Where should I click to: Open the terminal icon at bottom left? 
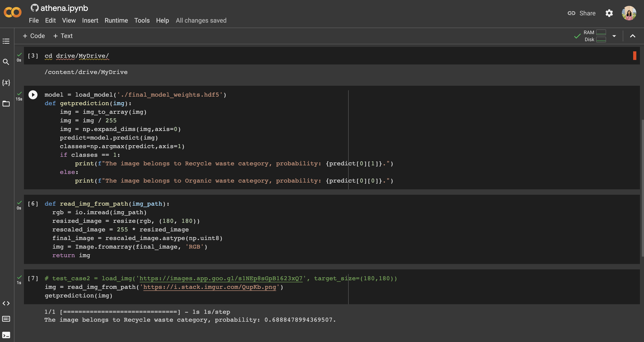6,335
